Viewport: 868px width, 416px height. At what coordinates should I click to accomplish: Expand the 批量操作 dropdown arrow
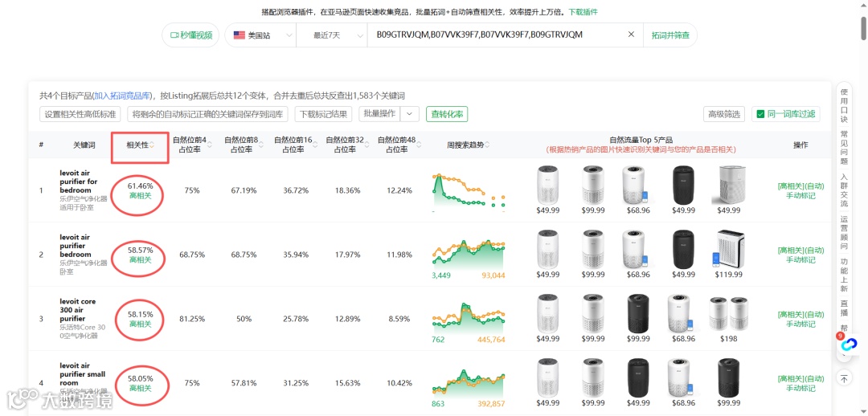click(410, 114)
